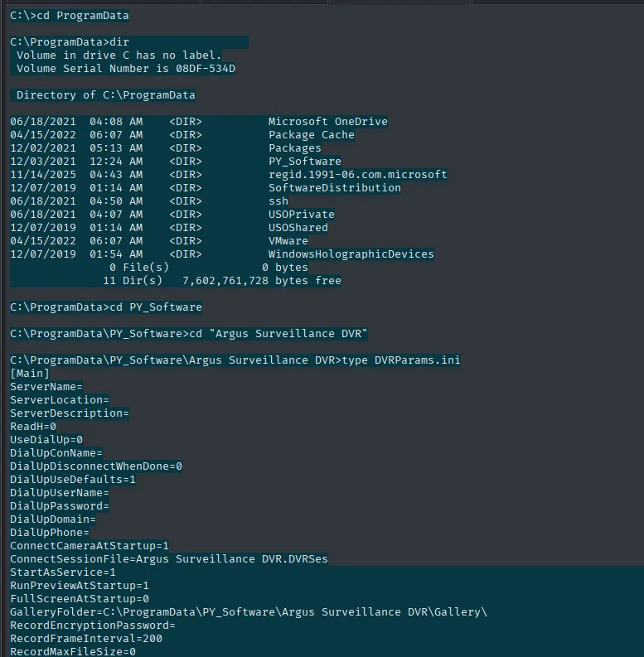The width and height of the screenshot is (644, 657).
Task: Click the '11 Dir(s)' count text
Action: coord(133,281)
